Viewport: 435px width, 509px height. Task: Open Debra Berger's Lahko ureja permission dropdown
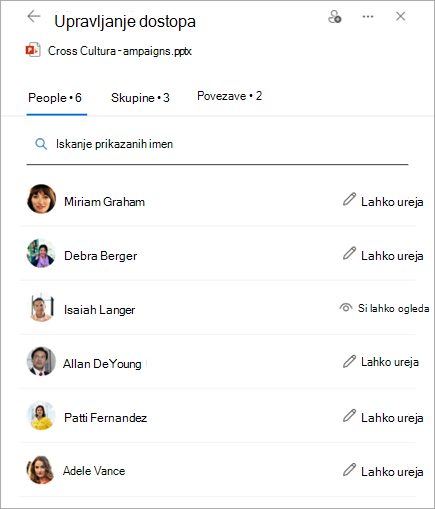(x=383, y=255)
